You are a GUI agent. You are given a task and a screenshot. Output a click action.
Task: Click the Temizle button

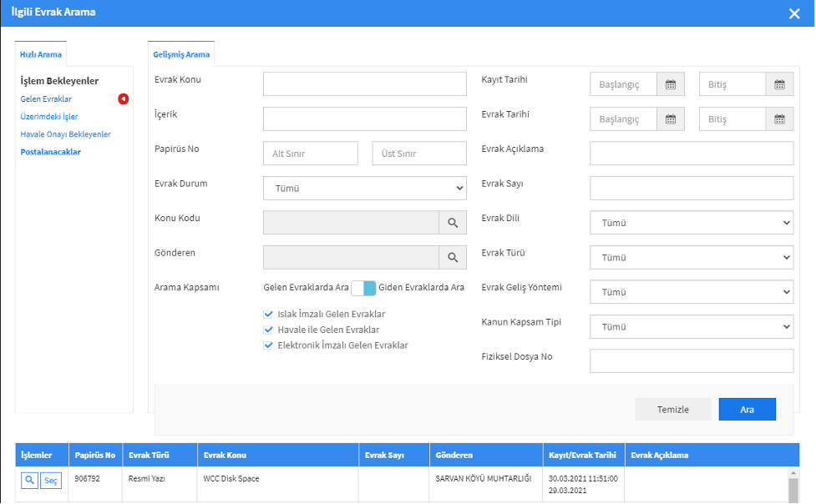673,410
